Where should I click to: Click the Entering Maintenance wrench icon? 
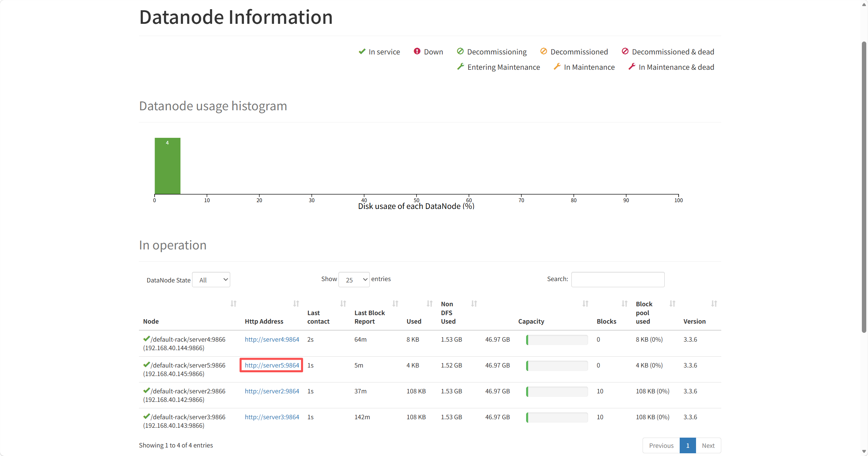point(460,66)
